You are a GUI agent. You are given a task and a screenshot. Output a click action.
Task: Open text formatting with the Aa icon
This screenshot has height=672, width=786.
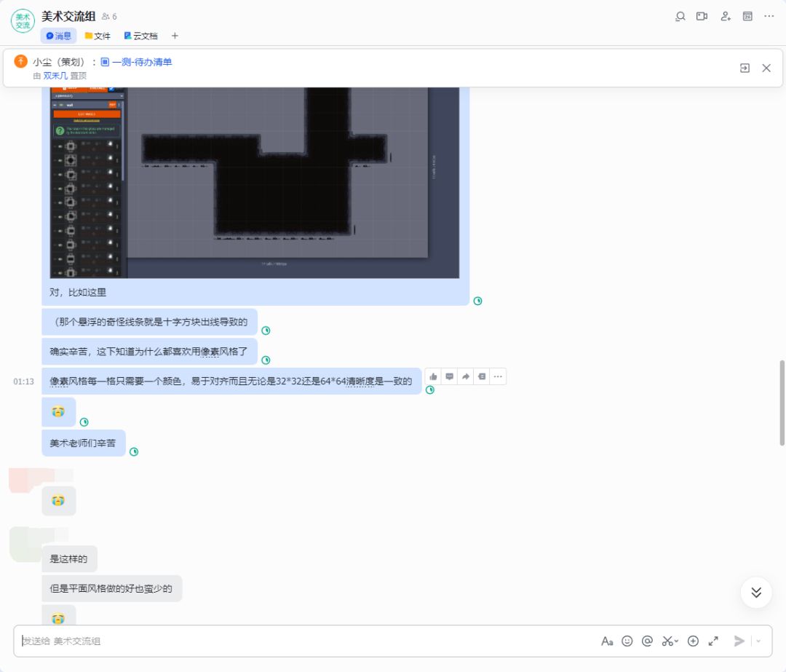[607, 641]
